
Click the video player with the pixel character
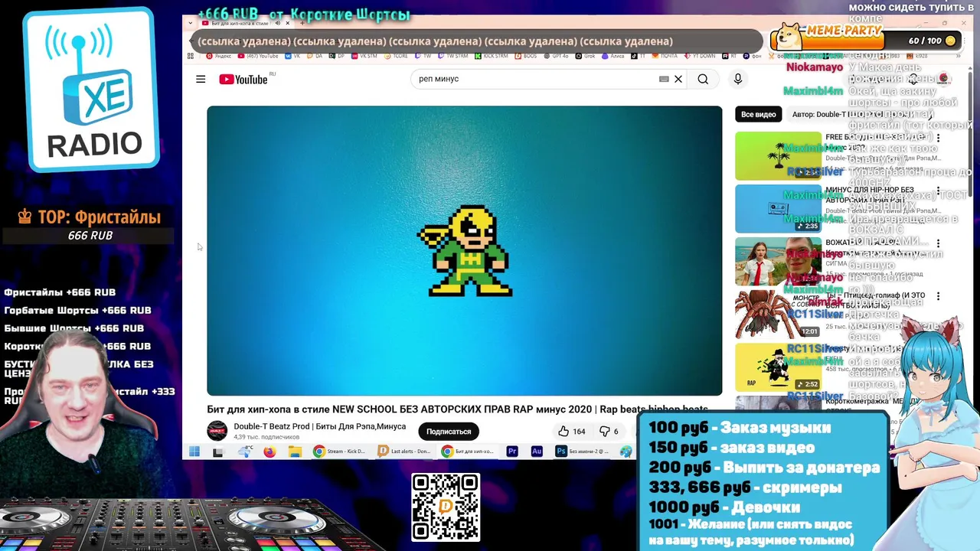(x=464, y=250)
